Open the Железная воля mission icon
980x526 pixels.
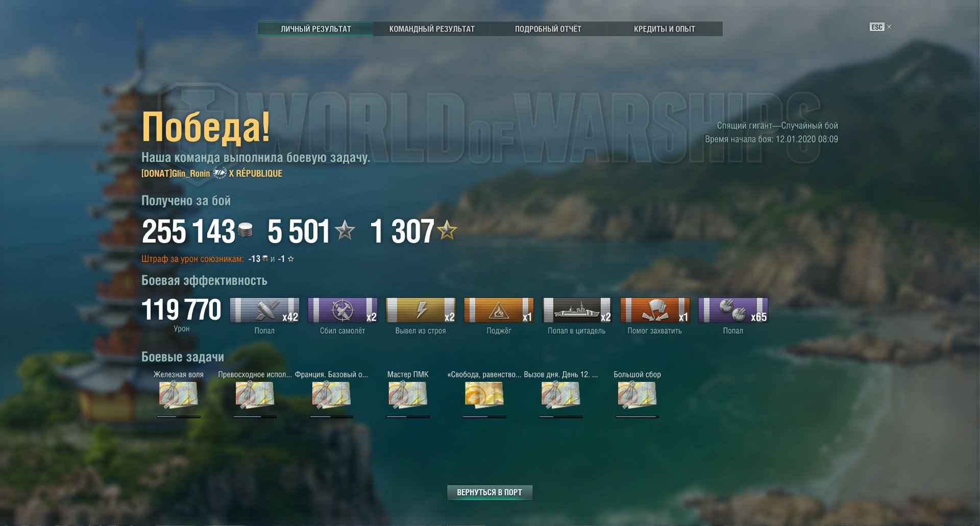coord(178,395)
